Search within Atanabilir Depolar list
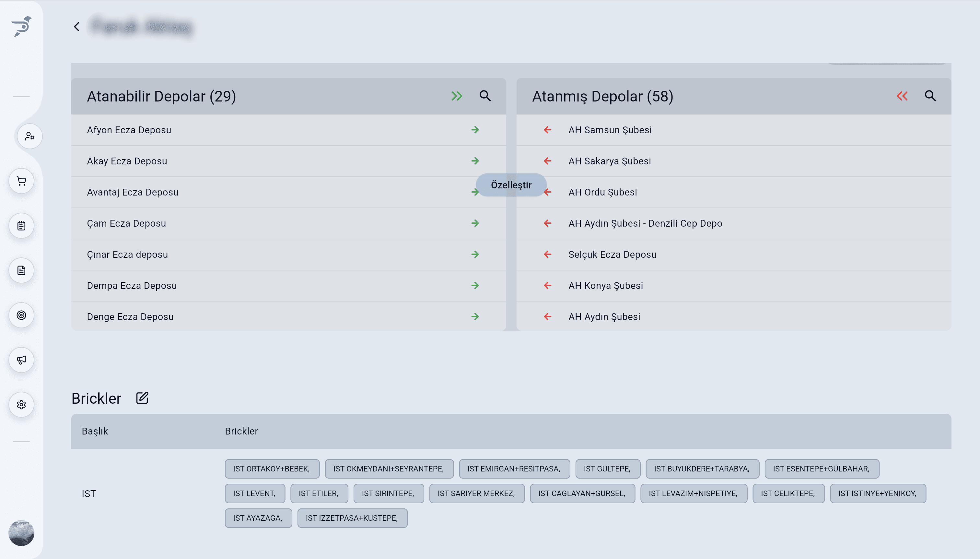Viewport: 980px width, 559px height. pos(485,96)
